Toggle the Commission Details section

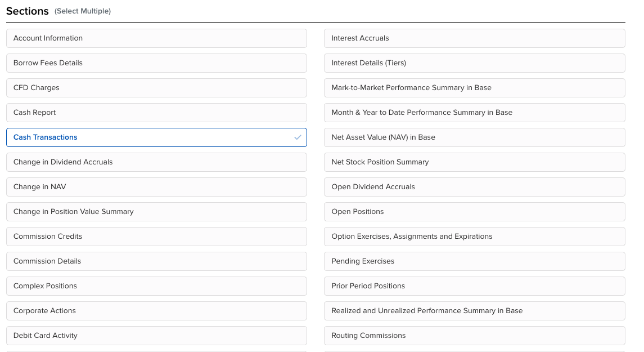pos(156,261)
